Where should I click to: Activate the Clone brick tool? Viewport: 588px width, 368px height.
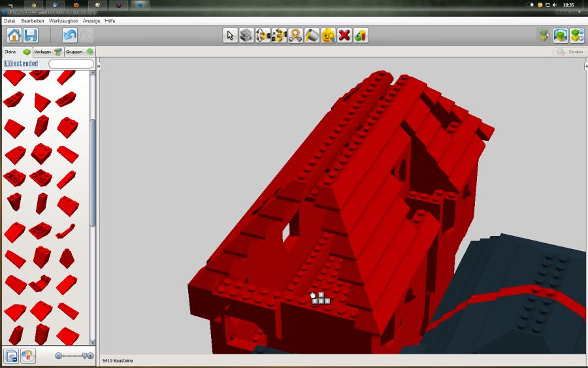(x=246, y=35)
